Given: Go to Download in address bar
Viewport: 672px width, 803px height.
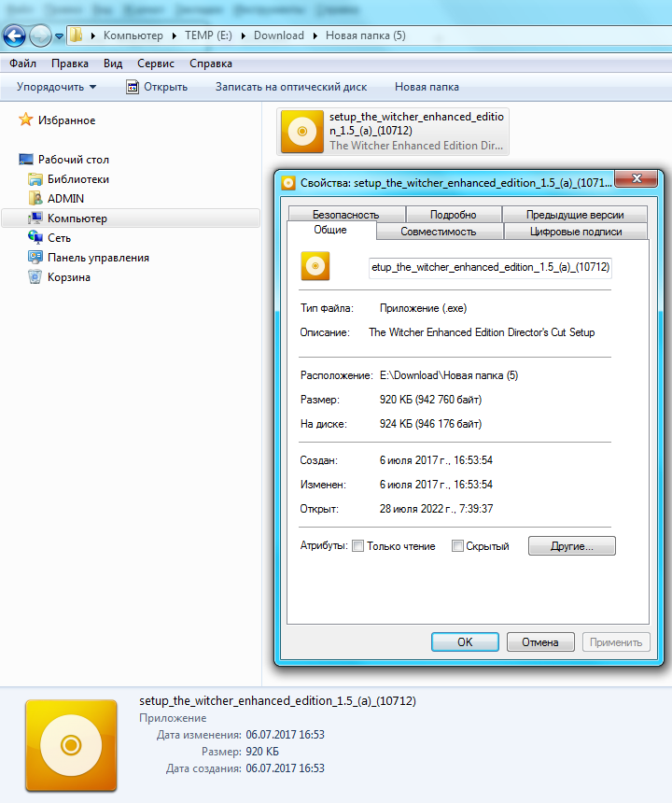Looking at the screenshot, I should [x=279, y=35].
